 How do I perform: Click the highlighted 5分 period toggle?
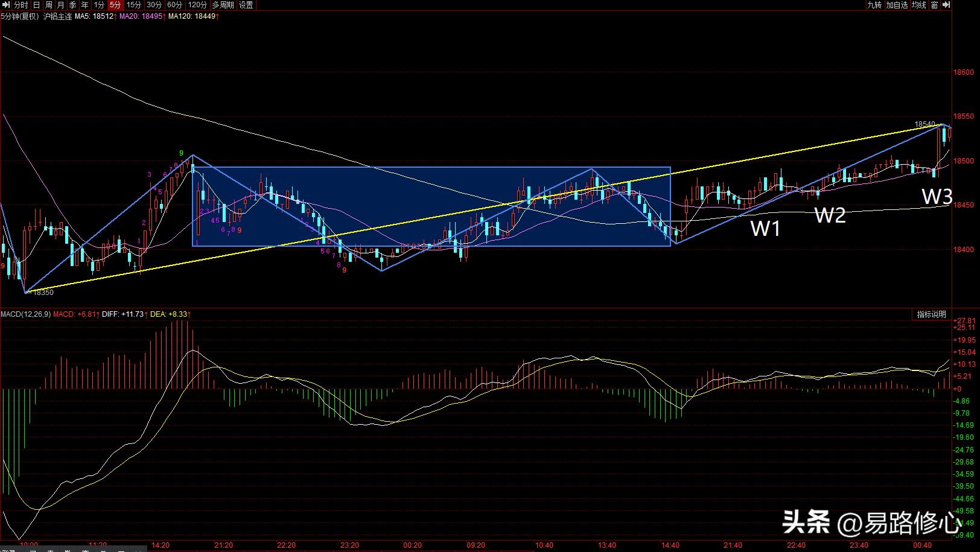[x=115, y=5]
